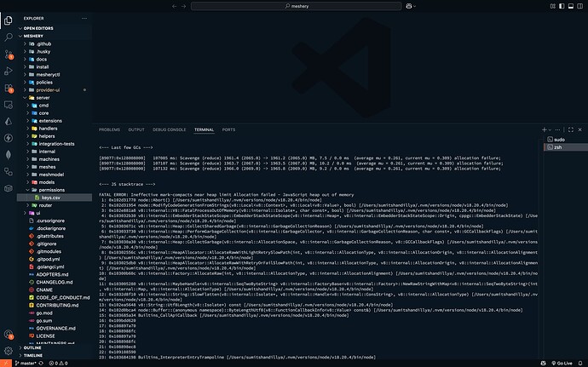Open the Remote Explorer view
The height and width of the screenshot is (367, 588).
(9, 105)
